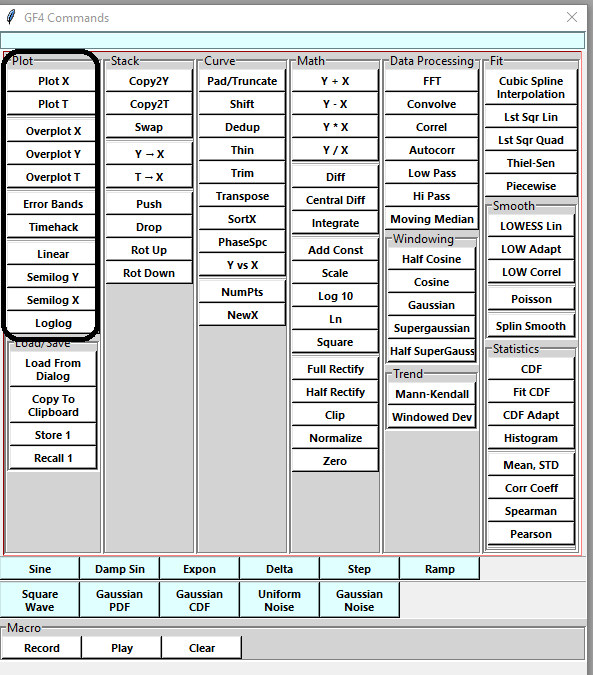Switch plot to Semilog Y

coord(52,277)
